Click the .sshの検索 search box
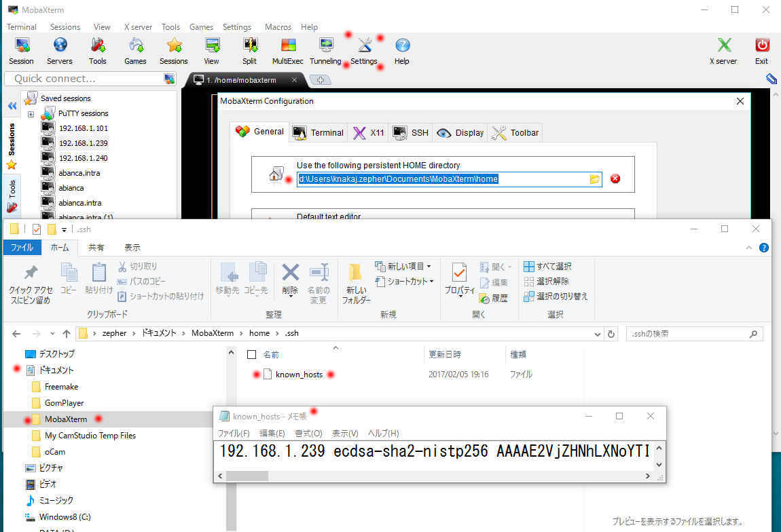The height and width of the screenshot is (532, 781). point(694,334)
